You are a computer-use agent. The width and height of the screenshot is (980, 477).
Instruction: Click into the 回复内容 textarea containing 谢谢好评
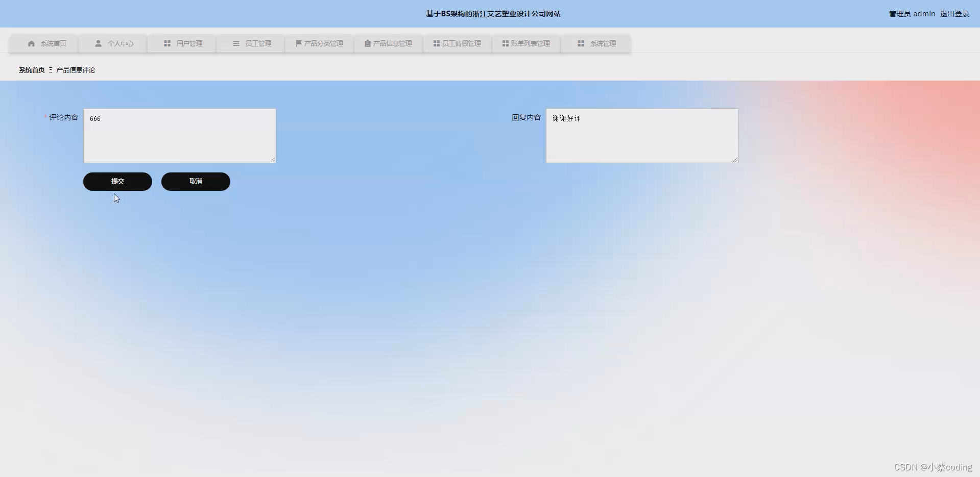pos(642,136)
